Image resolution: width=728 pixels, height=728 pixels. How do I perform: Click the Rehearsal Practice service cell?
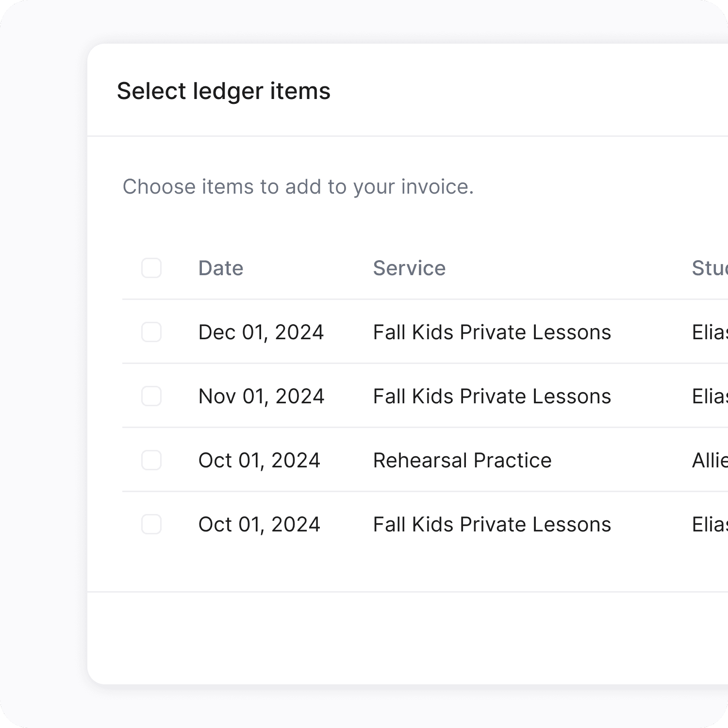(x=462, y=460)
